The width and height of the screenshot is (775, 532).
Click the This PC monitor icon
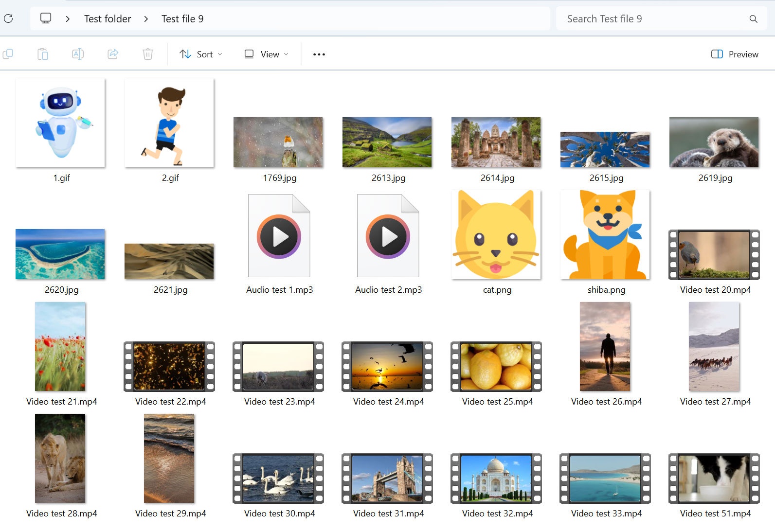pos(46,18)
